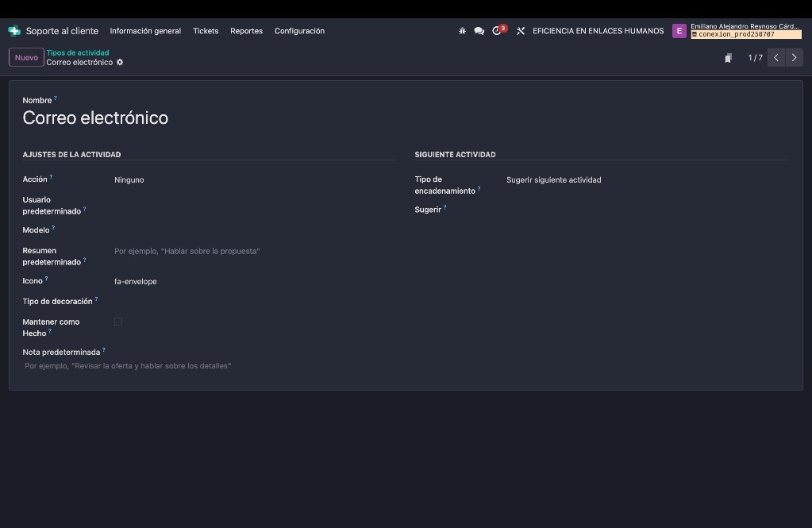Image resolution: width=812 pixels, height=528 pixels.
Task: Follow the Tipos de actividad breadcrumb link
Action: [78, 52]
